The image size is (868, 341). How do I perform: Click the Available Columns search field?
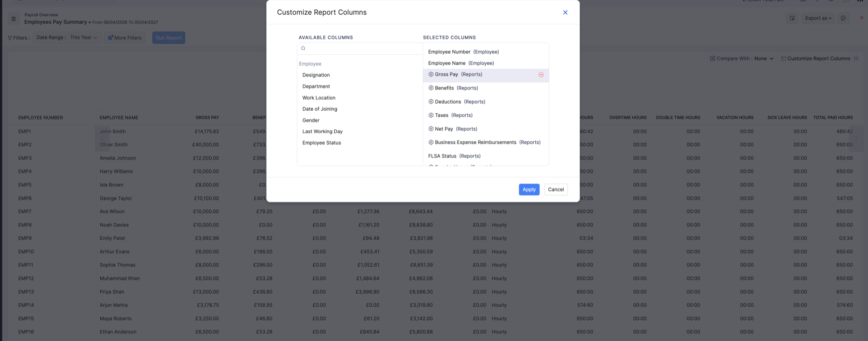(360, 48)
